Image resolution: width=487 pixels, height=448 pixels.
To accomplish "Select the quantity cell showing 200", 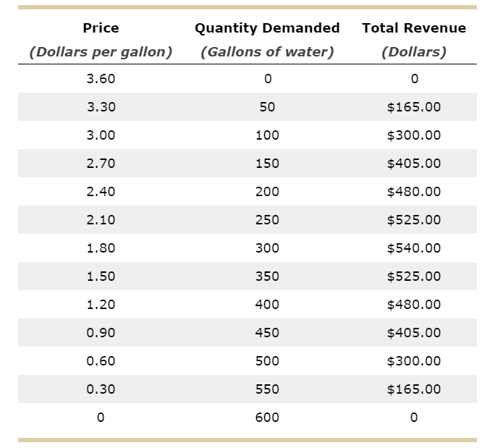I will [x=267, y=192].
